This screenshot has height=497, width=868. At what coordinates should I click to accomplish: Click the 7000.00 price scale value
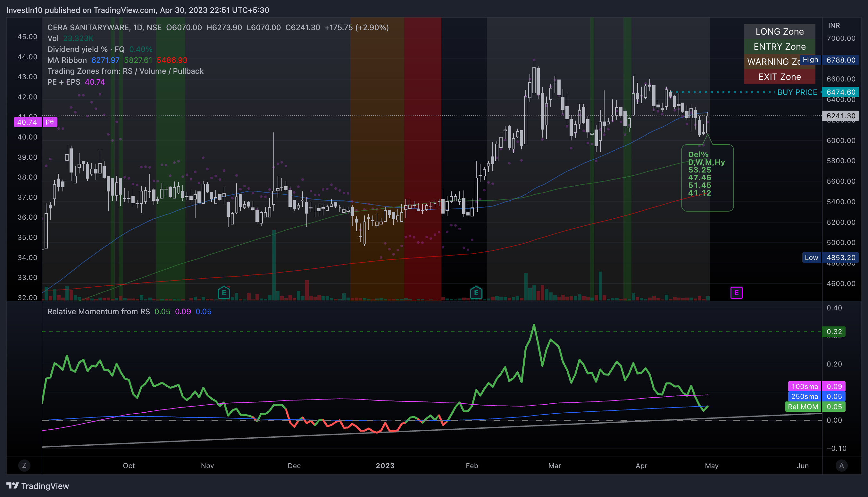tap(841, 38)
